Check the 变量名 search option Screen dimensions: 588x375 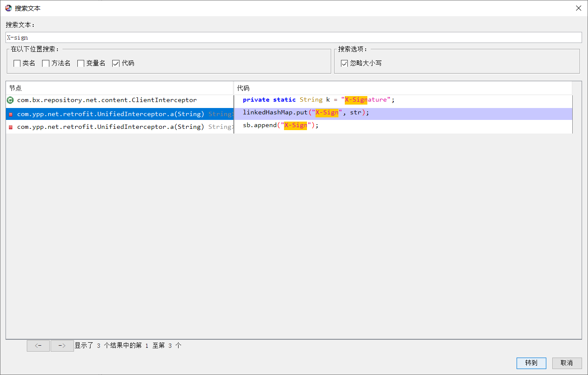(x=81, y=63)
